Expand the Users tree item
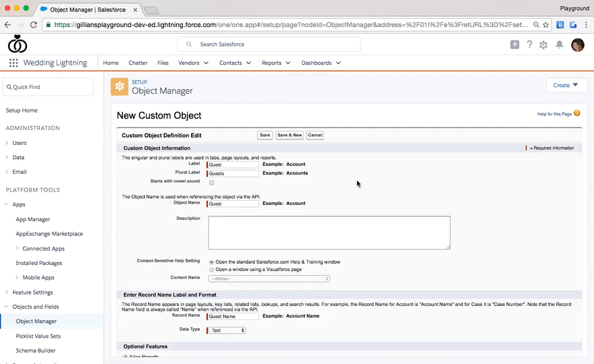The width and height of the screenshot is (594, 364). coord(7,143)
